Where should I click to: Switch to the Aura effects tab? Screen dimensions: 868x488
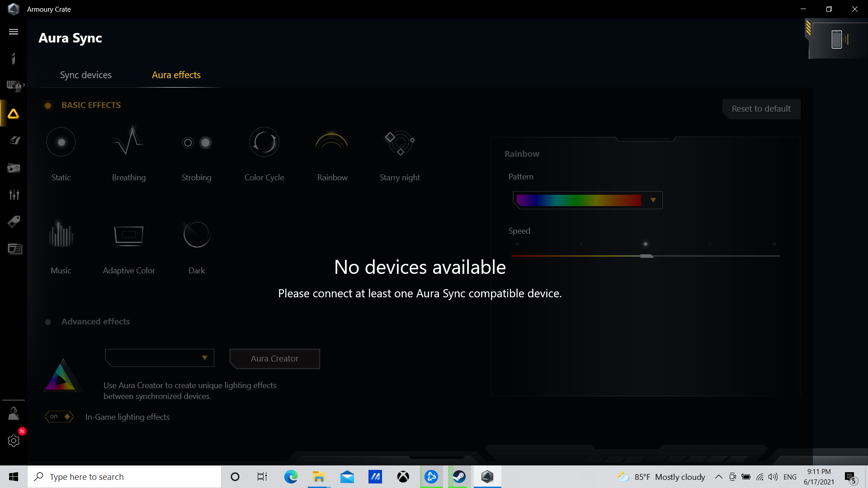(176, 75)
